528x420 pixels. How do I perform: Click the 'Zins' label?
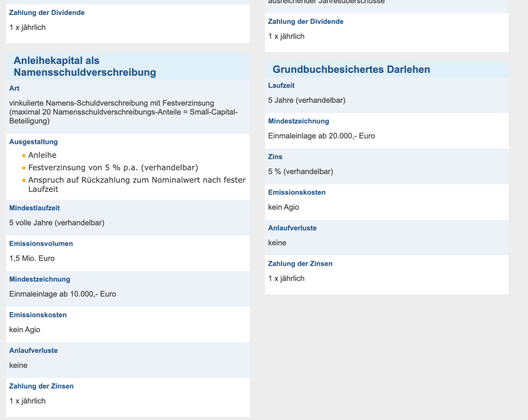click(x=275, y=157)
